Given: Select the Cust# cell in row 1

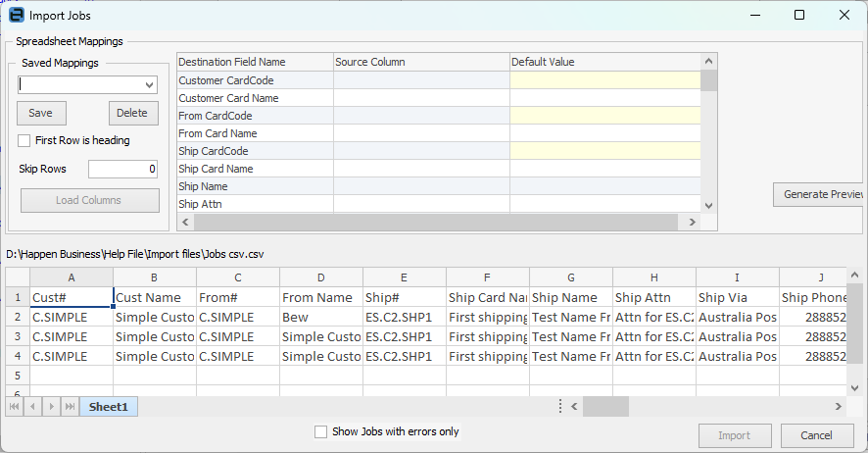Looking at the screenshot, I should 72,297.
